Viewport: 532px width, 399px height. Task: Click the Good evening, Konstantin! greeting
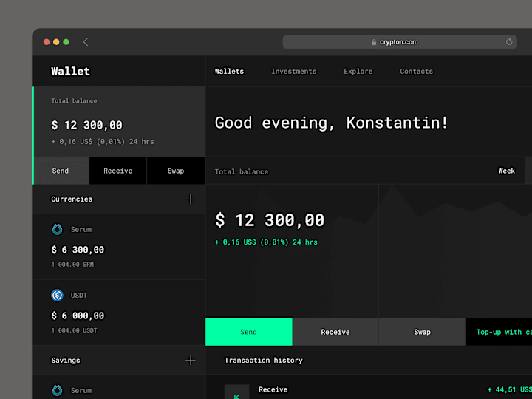click(332, 123)
